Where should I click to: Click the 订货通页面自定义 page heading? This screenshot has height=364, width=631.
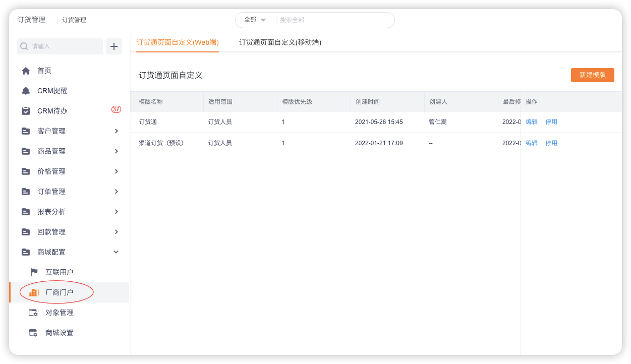pos(170,75)
